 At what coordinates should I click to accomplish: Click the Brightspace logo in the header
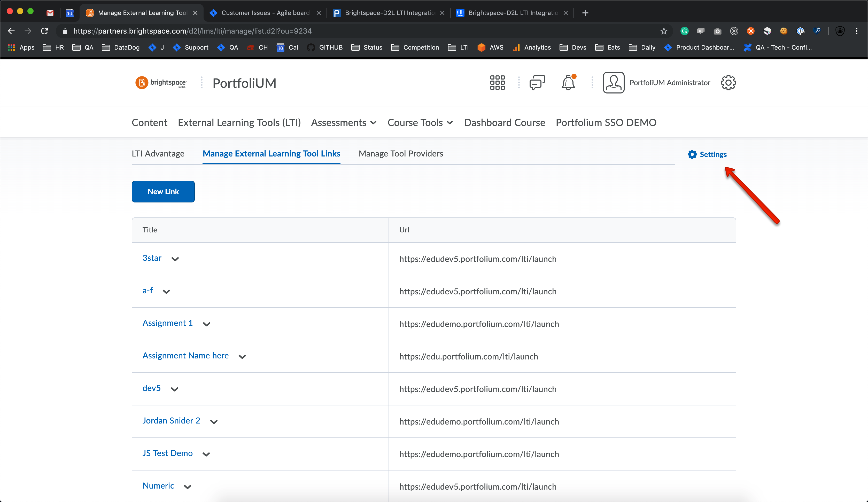(x=161, y=83)
